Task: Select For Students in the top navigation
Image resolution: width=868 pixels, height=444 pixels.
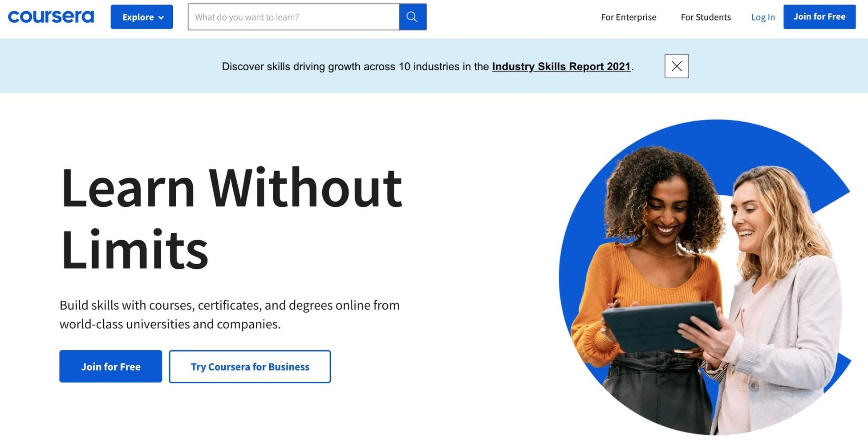Action: [x=705, y=17]
